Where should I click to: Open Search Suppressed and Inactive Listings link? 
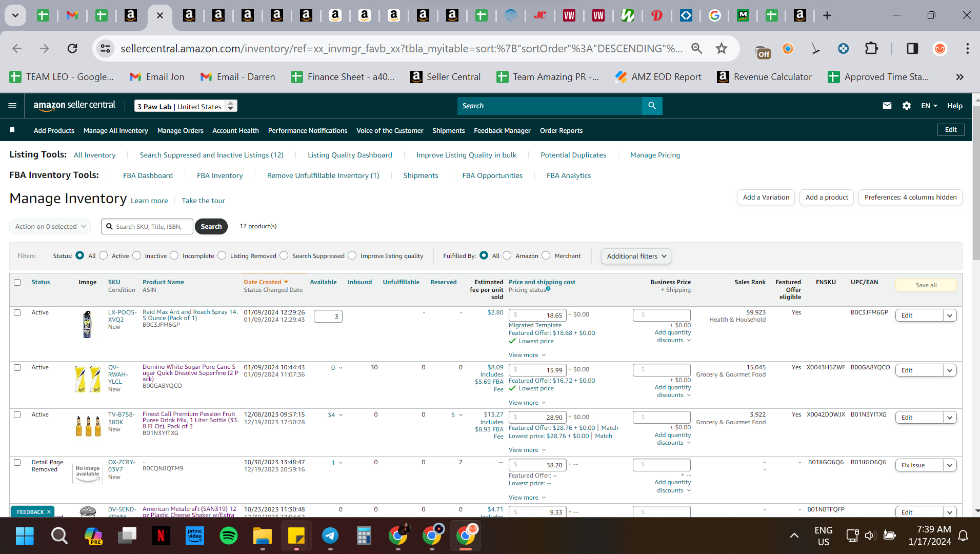[x=211, y=155]
